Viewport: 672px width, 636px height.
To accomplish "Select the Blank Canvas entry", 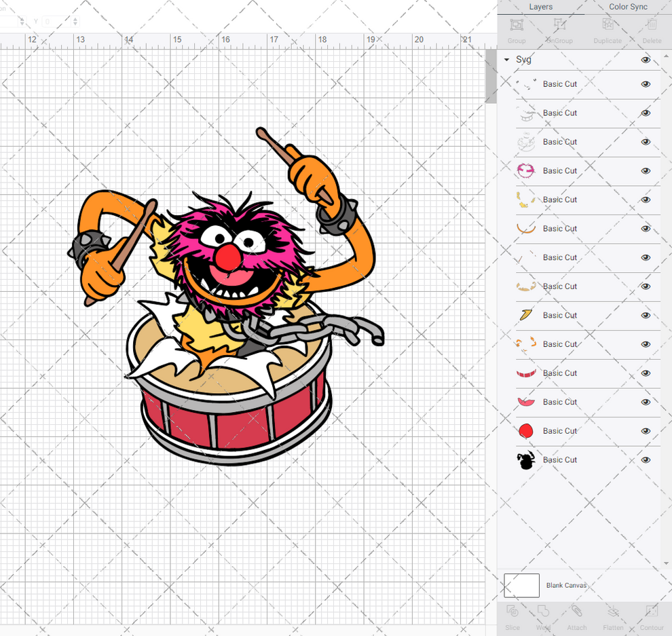I will coord(567,585).
